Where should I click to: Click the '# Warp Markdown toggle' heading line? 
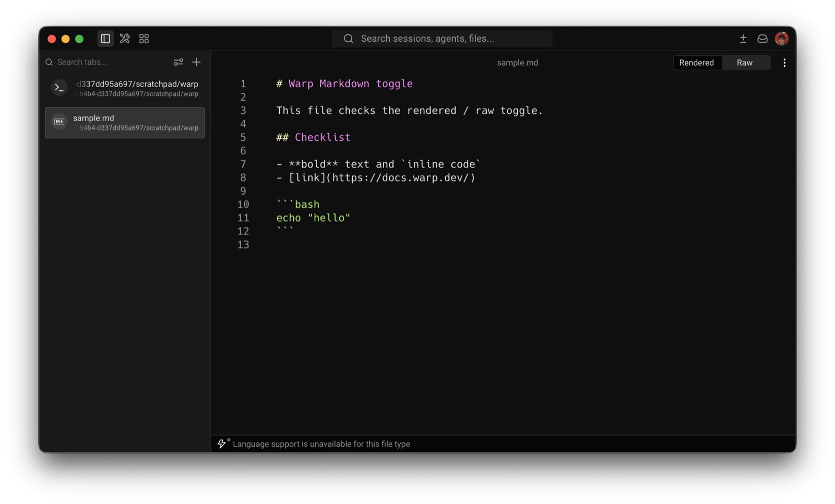point(344,83)
